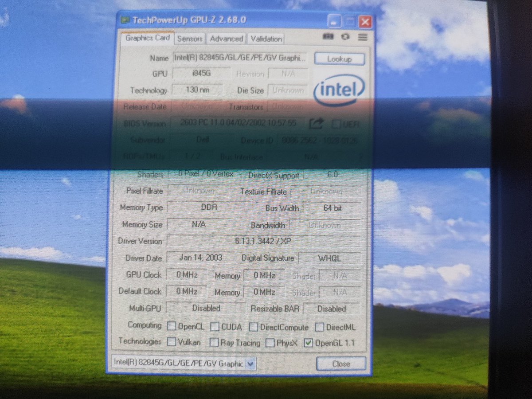Screen dimensions: 532x399
Task: Click the Resizable BAR Disabled field
Action: (x=332, y=309)
